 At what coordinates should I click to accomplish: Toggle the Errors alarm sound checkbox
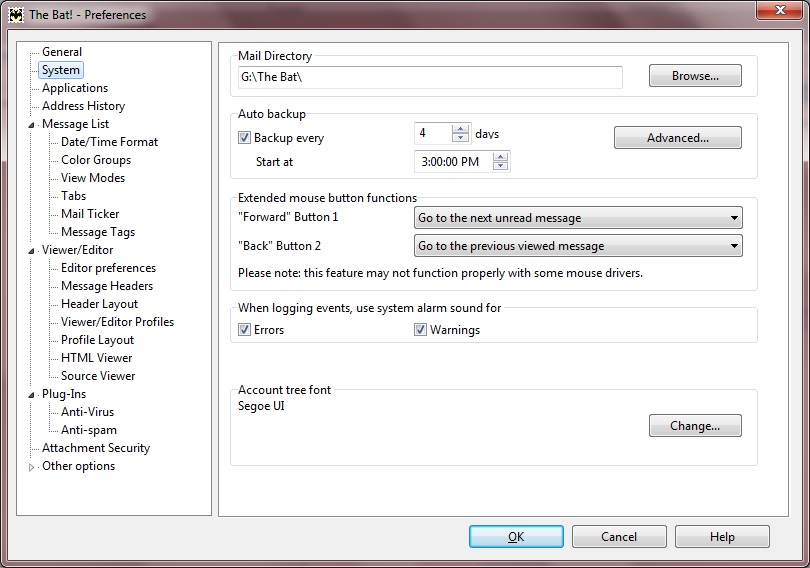pyautogui.click(x=244, y=329)
